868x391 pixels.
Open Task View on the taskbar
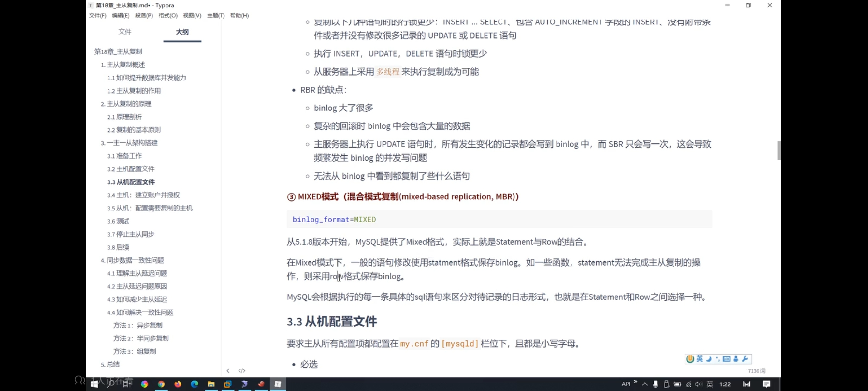(x=127, y=384)
